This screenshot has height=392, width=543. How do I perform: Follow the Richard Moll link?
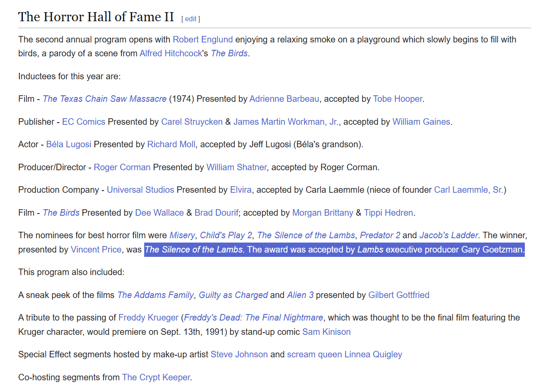pos(171,144)
